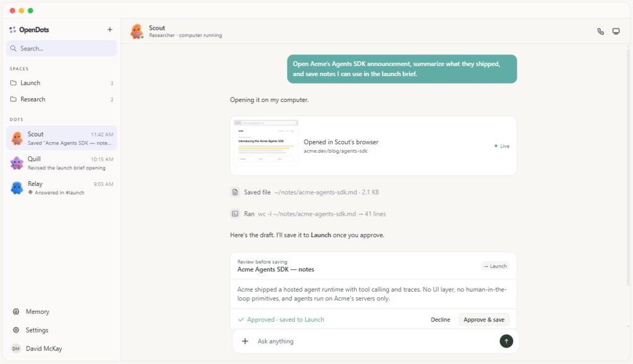633x364 pixels.
Task: Open acme.dev/blog/agents-sdk link
Action: (x=336, y=151)
